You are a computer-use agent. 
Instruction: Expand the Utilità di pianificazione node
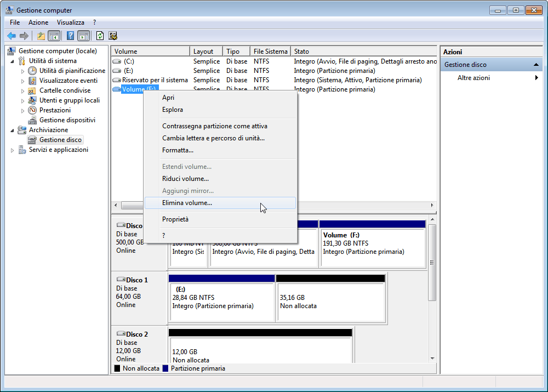22,71
